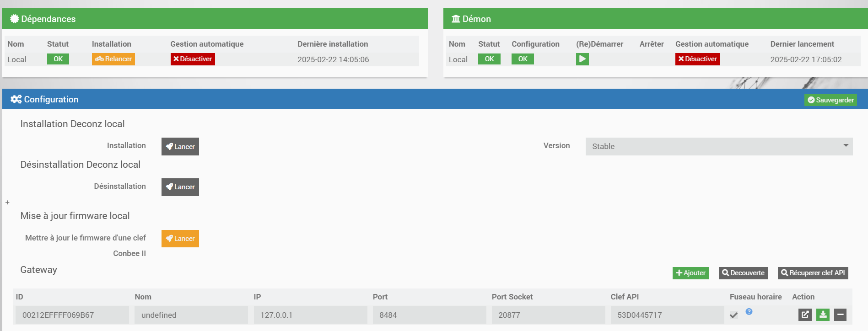Click the Configuration panel title

pyautogui.click(x=51, y=99)
